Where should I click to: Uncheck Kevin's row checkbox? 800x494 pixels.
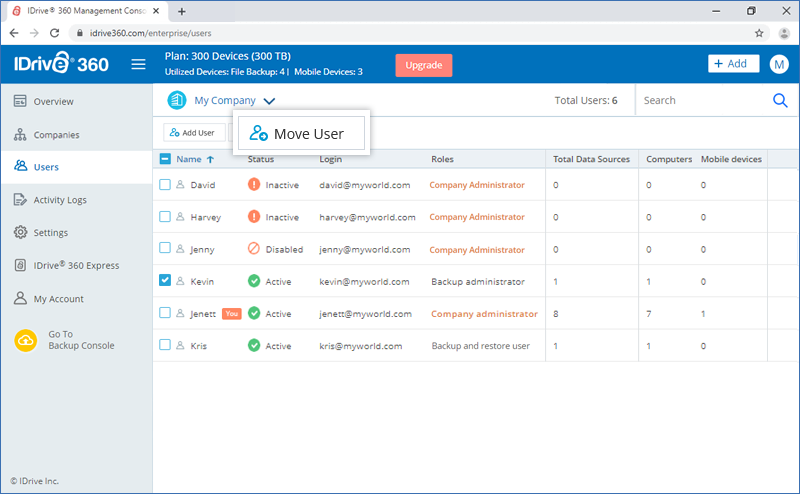[x=165, y=280]
